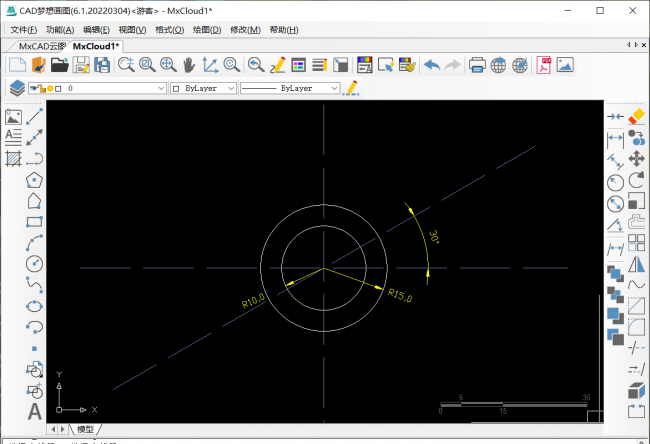This screenshot has height=444, width=650.
Task: Select the Fillet rounded corner tool
Action: point(636,327)
